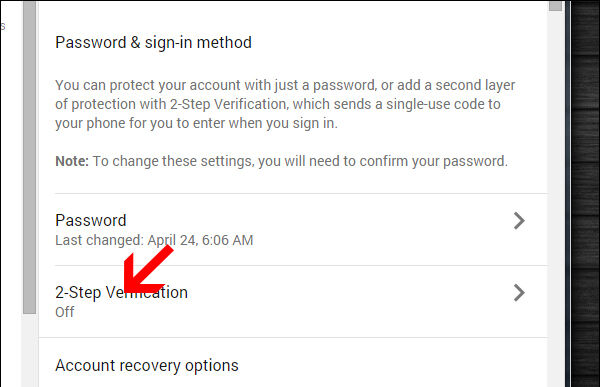Click the bold Note label
The width and height of the screenshot is (600, 387).
[72, 161]
